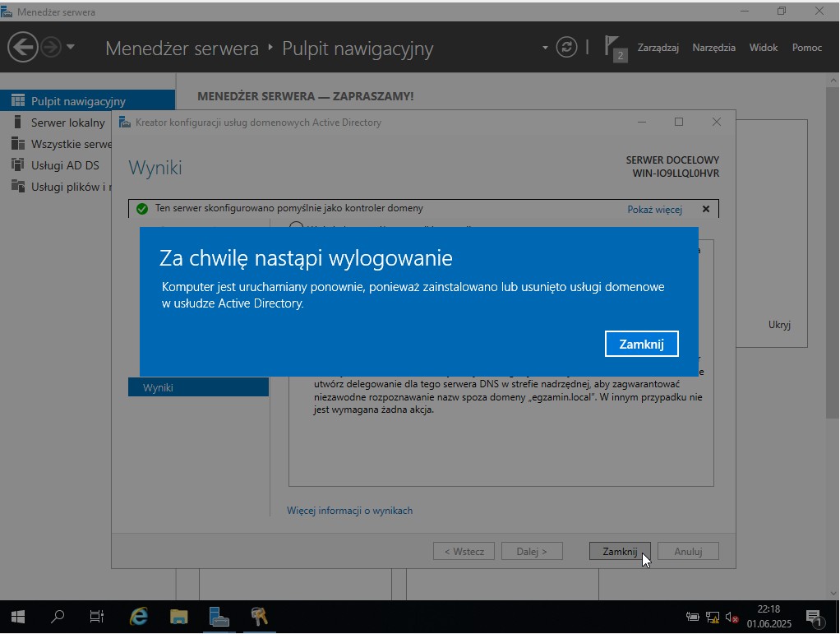Expand dropdown arrow left of refresh icon
The image size is (840, 634).
coord(544,48)
